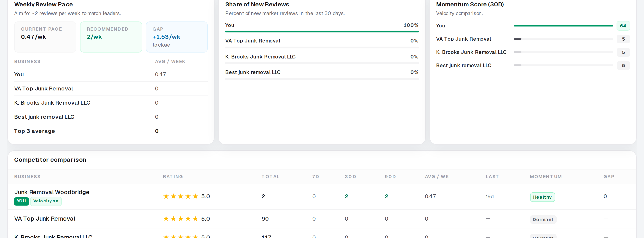This screenshot has height=238, width=644.
Task: Click the five-star rating for Junk Removal Woodbridge
Action: (180, 196)
